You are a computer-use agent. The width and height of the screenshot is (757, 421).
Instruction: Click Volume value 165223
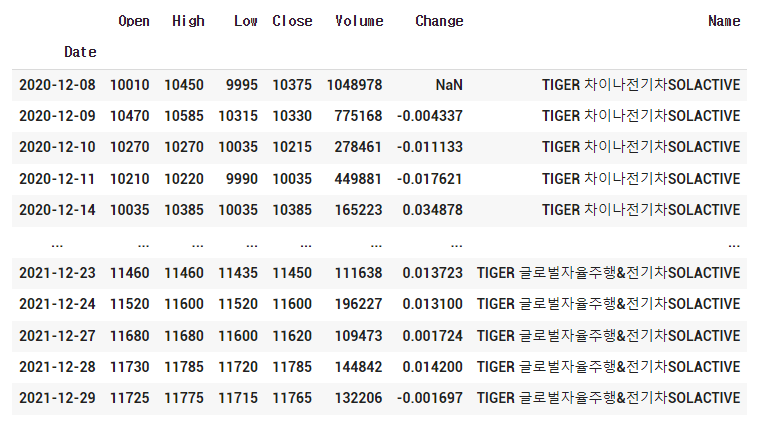coord(358,210)
